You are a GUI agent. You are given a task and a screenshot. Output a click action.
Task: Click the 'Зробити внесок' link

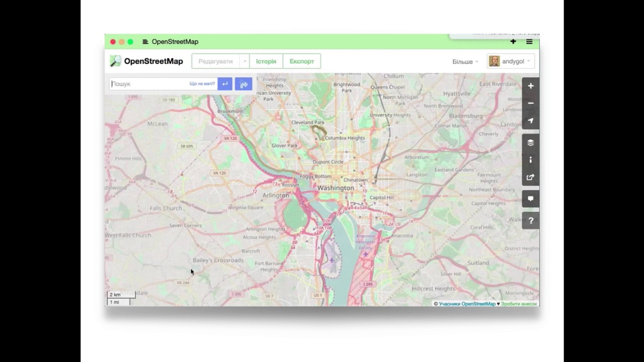click(x=519, y=304)
